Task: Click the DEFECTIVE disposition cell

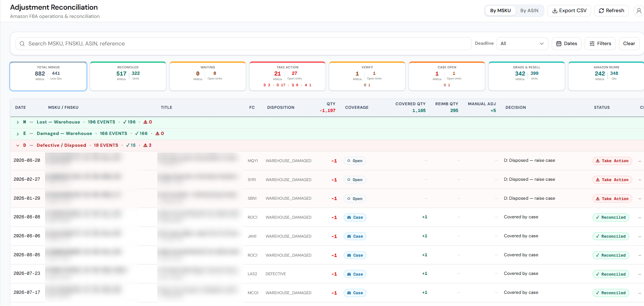Action: tap(276, 274)
